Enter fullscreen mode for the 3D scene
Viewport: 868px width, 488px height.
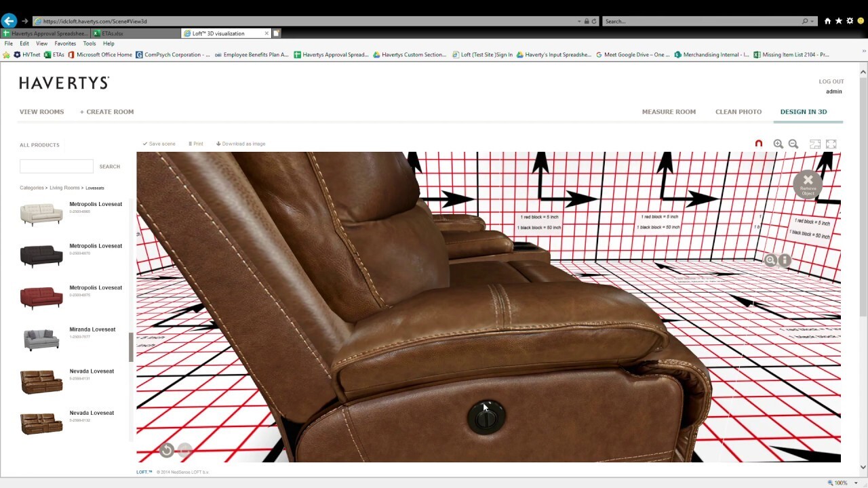(831, 144)
